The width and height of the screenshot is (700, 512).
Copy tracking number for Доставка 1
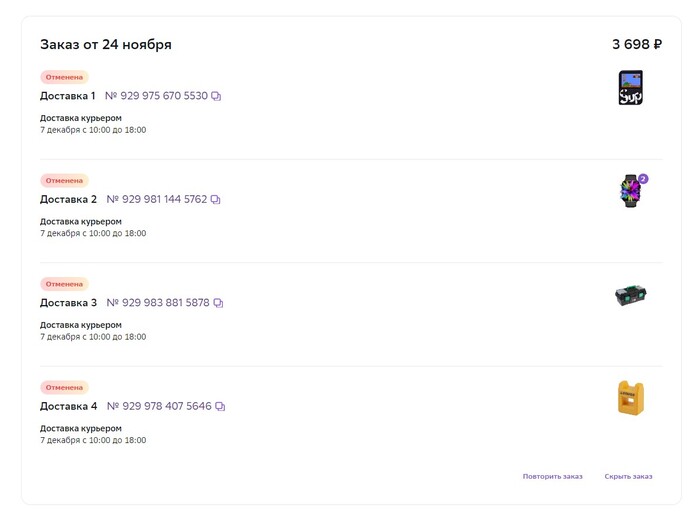(x=216, y=96)
